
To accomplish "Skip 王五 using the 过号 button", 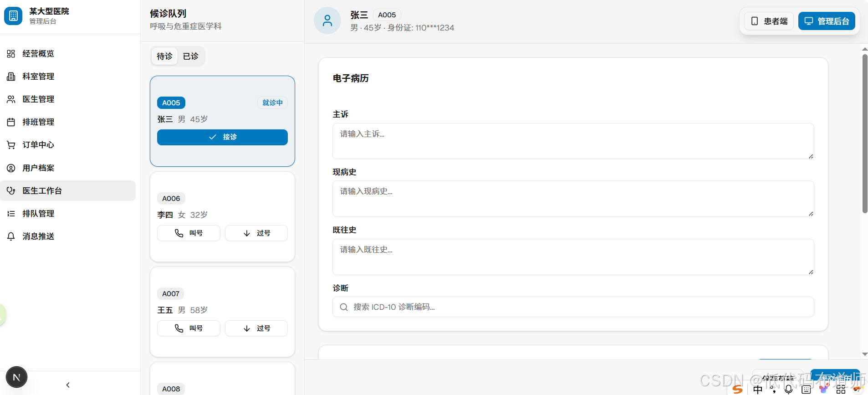I will [256, 328].
